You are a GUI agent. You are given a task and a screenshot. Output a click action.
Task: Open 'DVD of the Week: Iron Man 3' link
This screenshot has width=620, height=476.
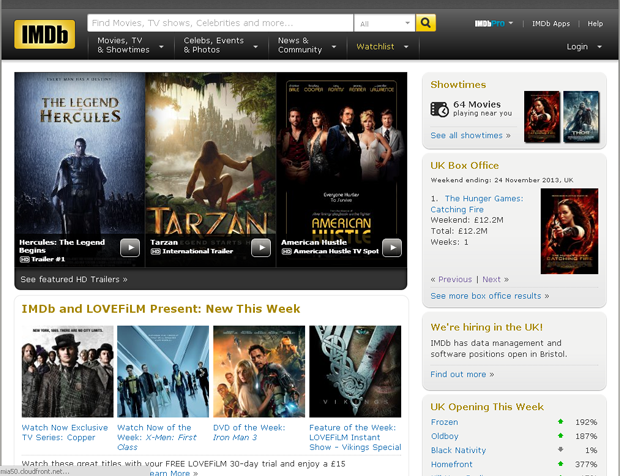[249, 433]
